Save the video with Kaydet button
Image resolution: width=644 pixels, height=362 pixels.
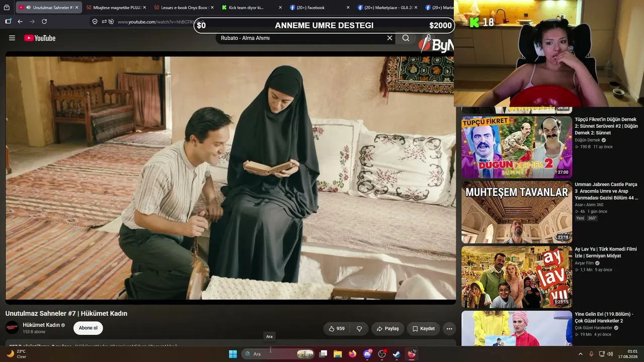click(x=423, y=329)
